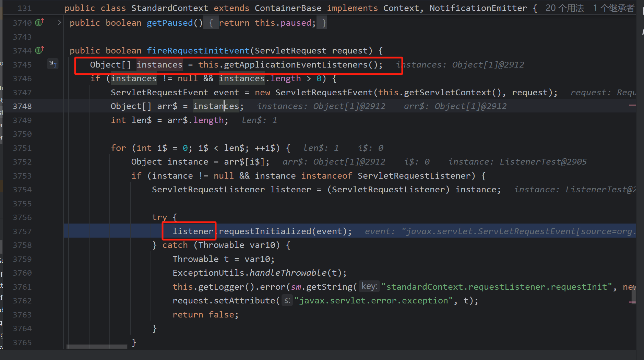The image size is (644, 360).
Task: Expand the folded getPaused method
Action: 59,23
